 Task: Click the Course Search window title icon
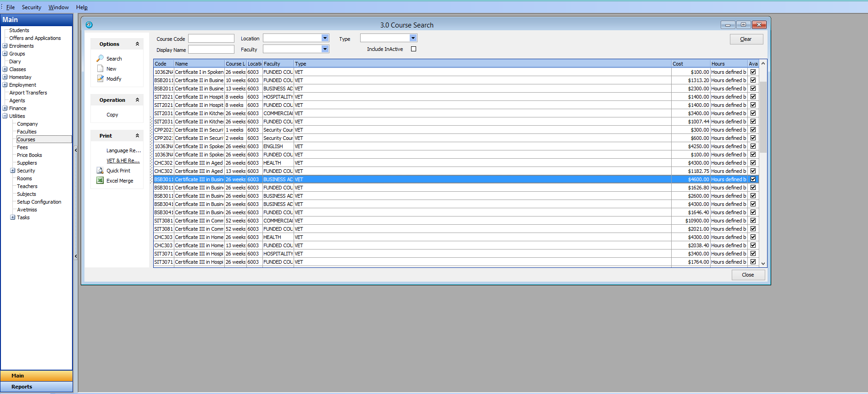click(x=89, y=25)
